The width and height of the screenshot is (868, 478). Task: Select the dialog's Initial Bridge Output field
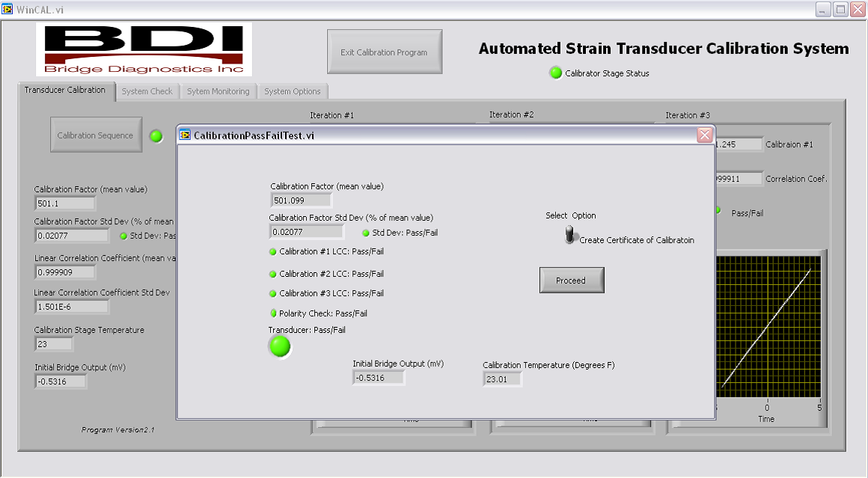[378, 378]
